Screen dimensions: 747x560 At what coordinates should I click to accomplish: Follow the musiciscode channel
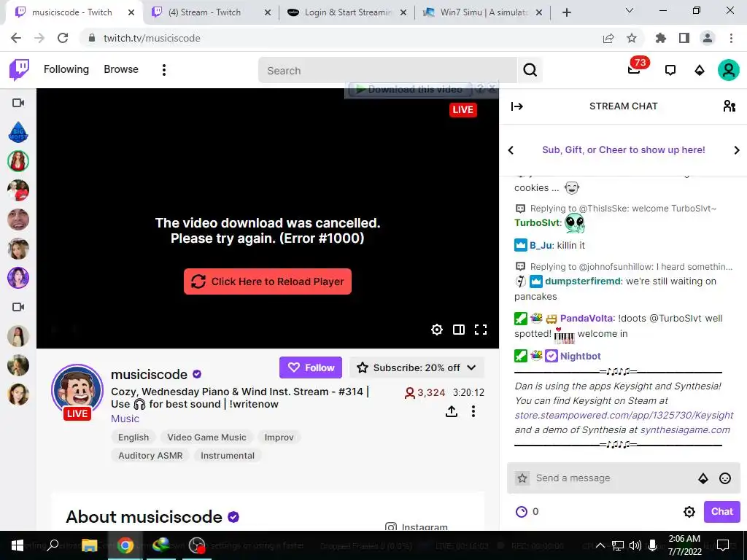(311, 367)
